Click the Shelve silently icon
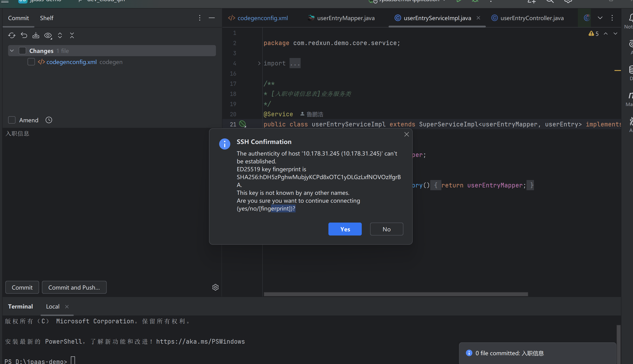 point(36,36)
